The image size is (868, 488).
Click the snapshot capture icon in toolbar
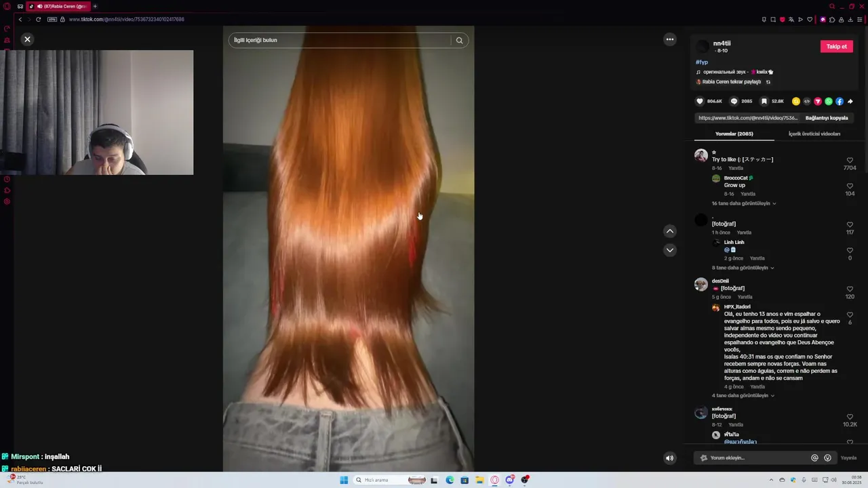(773, 20)
